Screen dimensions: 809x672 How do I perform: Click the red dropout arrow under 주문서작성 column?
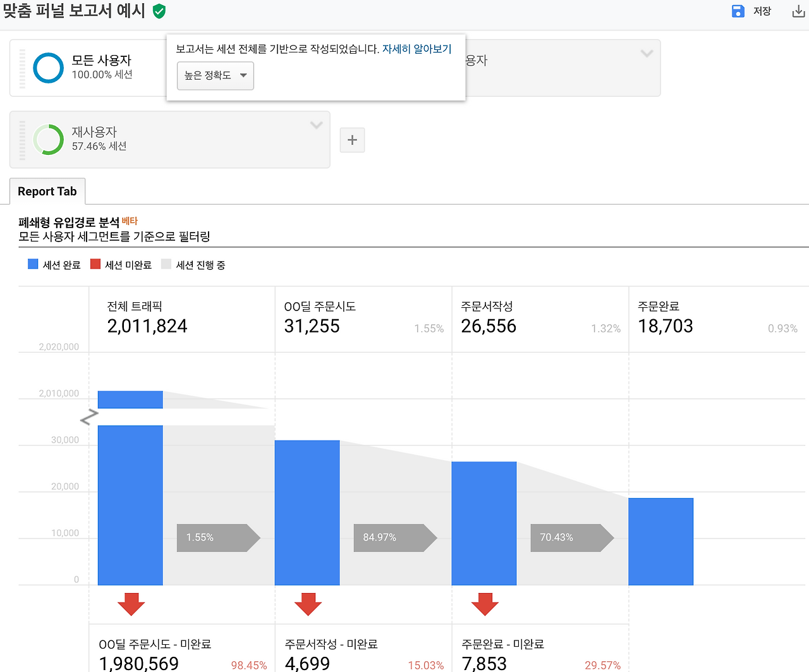coord(484,604)
